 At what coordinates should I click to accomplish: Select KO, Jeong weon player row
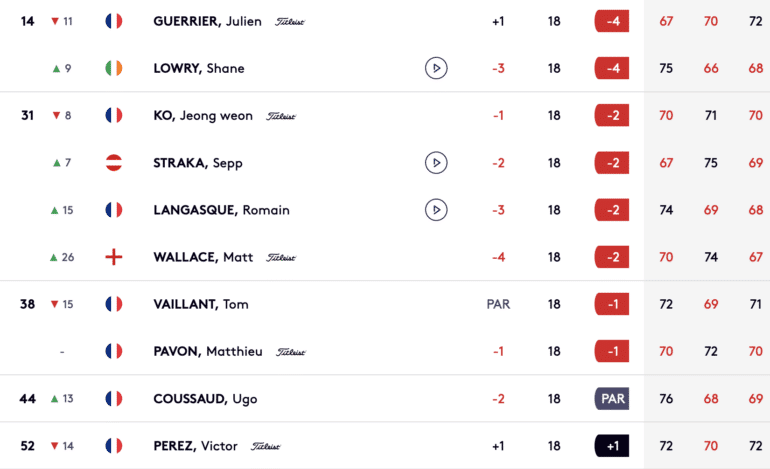[385, 115]
